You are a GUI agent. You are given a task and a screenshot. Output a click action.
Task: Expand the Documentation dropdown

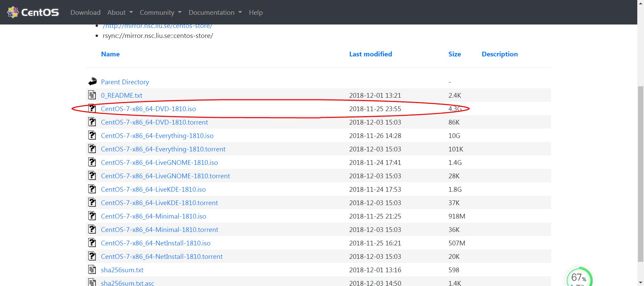tap(215, 12)
